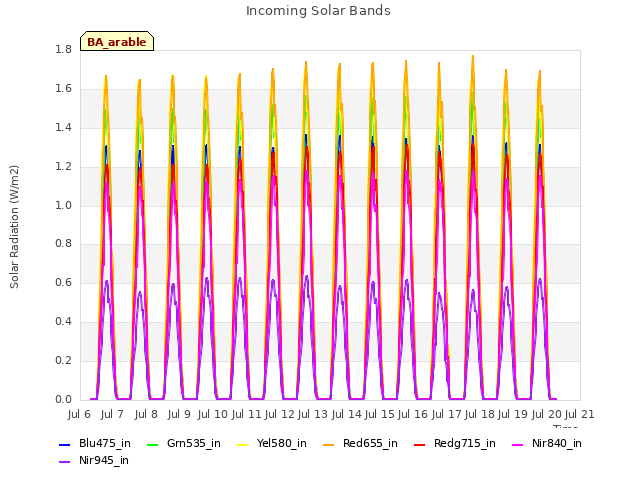This screenshot has width=640, height=480.
Task: Click the Jul 6 x-axis tick label
Action: (x=79, y=414)
